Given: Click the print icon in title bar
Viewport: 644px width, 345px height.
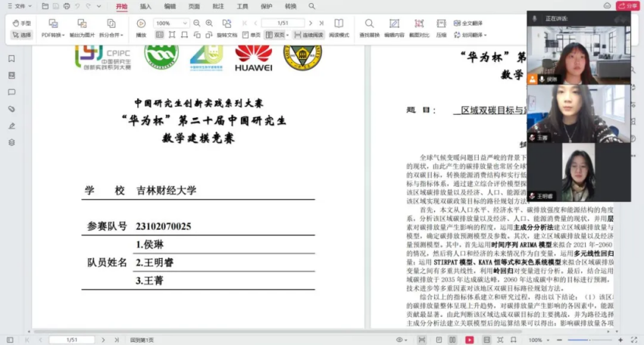Looking at the screenshot, I should [x=67, y=6].
